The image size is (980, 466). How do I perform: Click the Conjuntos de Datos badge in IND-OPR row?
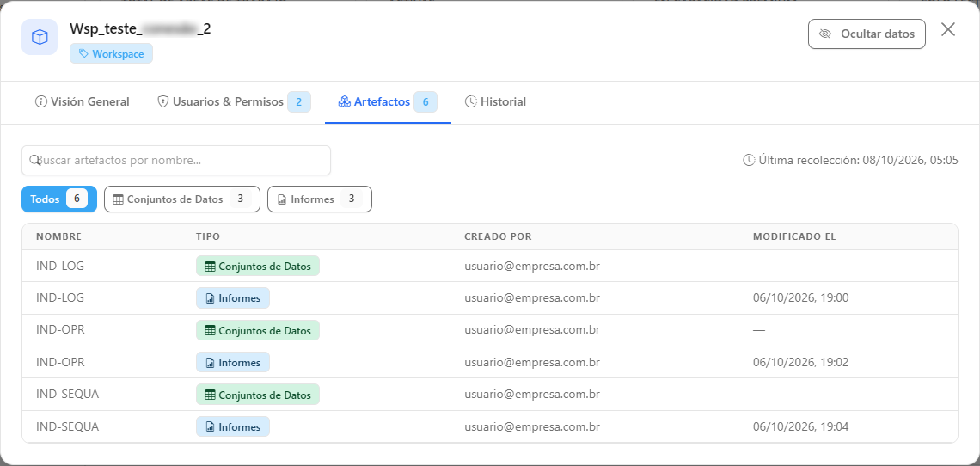(x=258, y=330)
